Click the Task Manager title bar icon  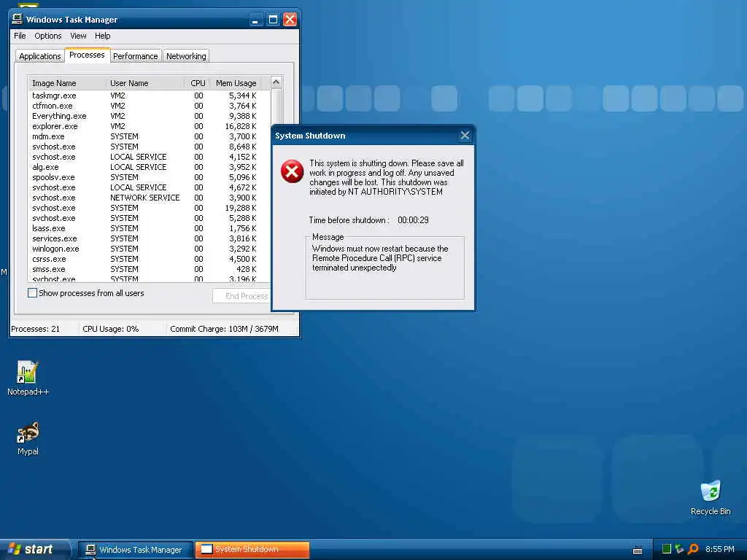tap(18, 19)
